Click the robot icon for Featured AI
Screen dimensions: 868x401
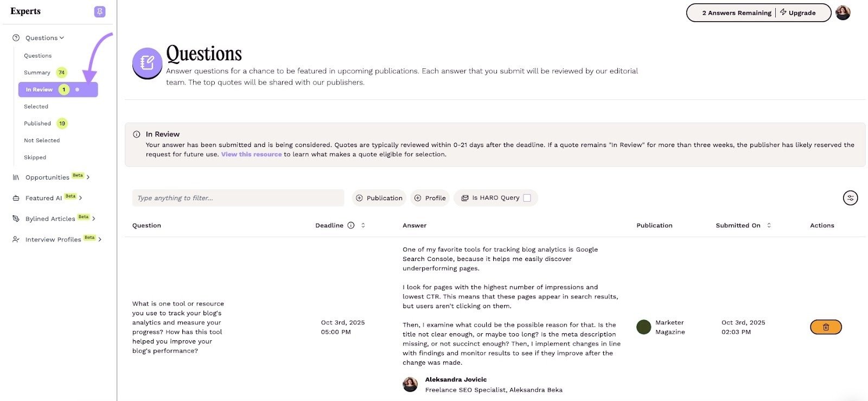point(16,198)
